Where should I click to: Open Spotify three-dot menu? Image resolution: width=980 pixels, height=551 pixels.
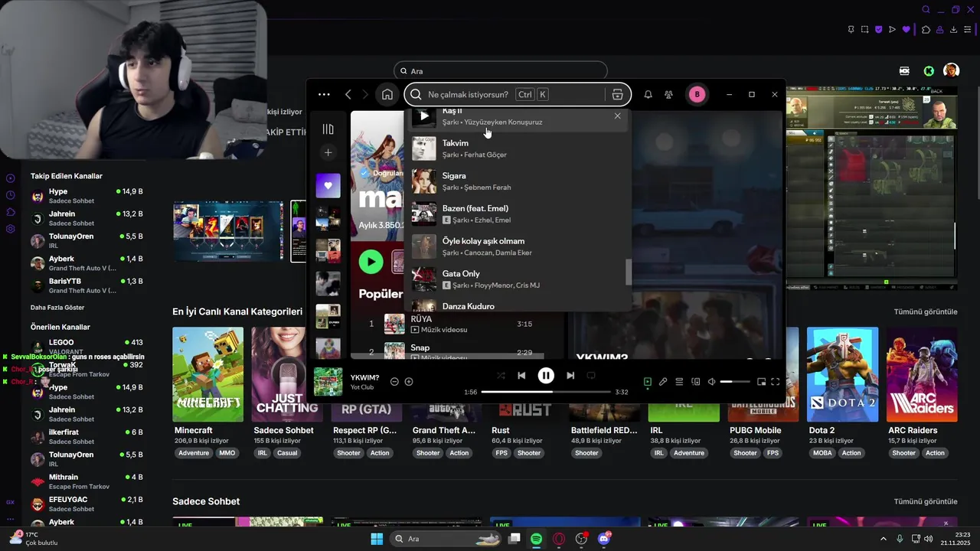tap(324, 94)
